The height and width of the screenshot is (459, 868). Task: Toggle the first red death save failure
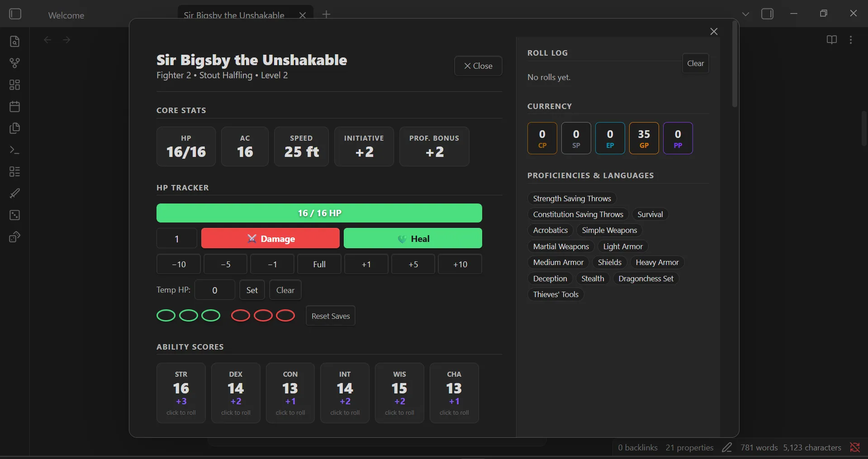tap(241, 315)
